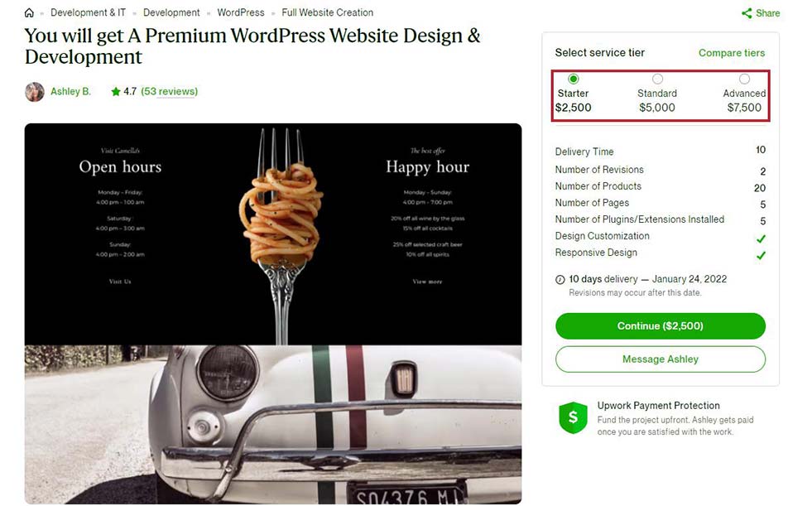Image resolution: width=812 pixels, height=506 pixels.
Task: Click Message Ashley button
Action: click(x=661, y=359)
